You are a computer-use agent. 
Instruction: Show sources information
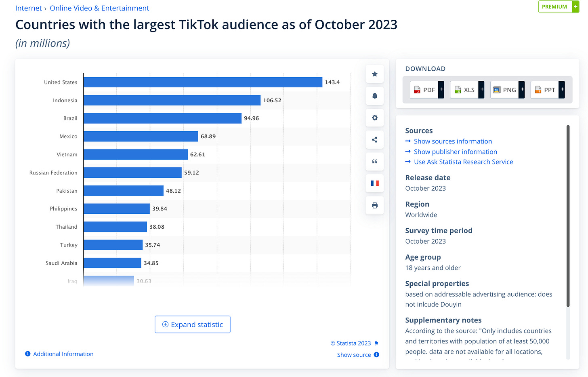click(453, 141)
